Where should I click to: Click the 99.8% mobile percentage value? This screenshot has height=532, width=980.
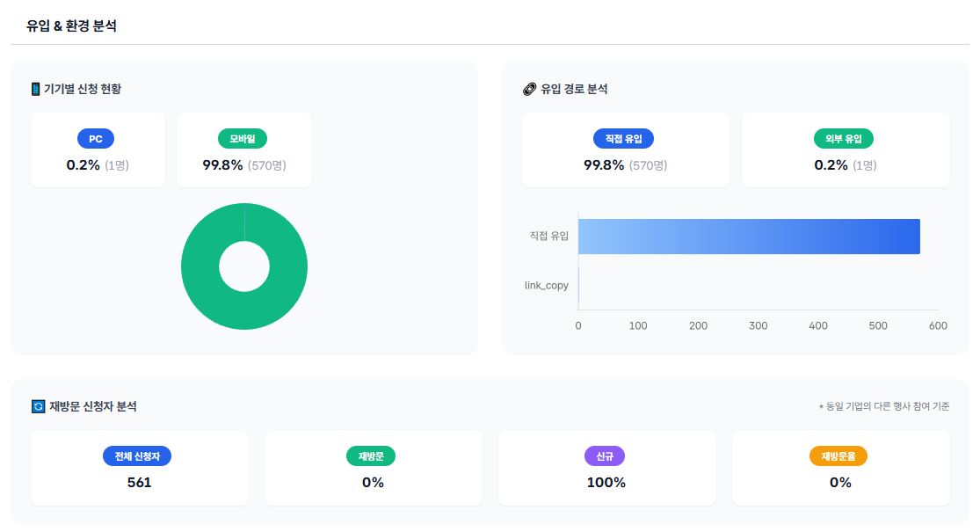[x=222, y=165]
